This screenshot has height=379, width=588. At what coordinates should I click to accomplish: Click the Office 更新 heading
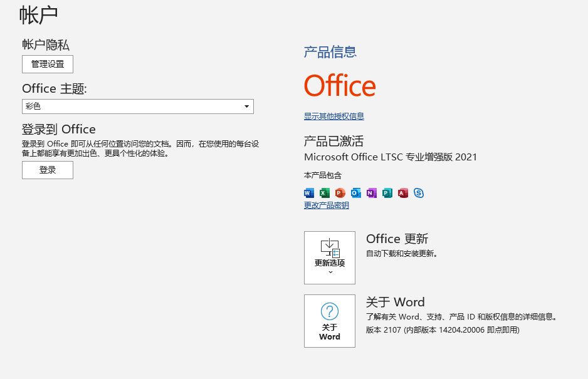tap(397, 239)
